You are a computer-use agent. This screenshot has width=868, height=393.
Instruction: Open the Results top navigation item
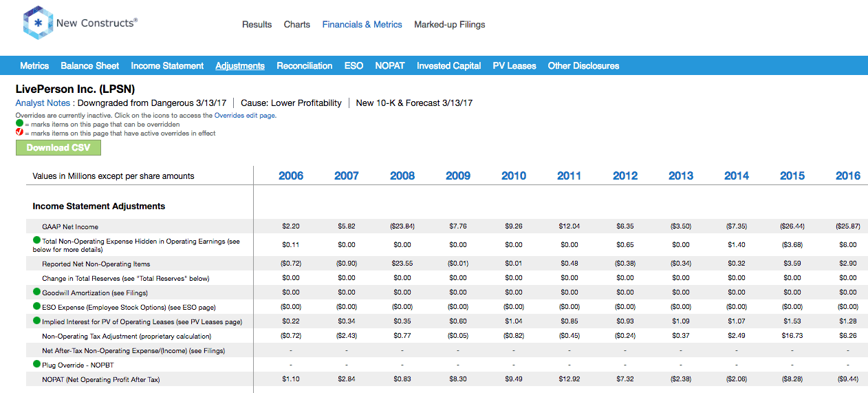tap(257, 24)
